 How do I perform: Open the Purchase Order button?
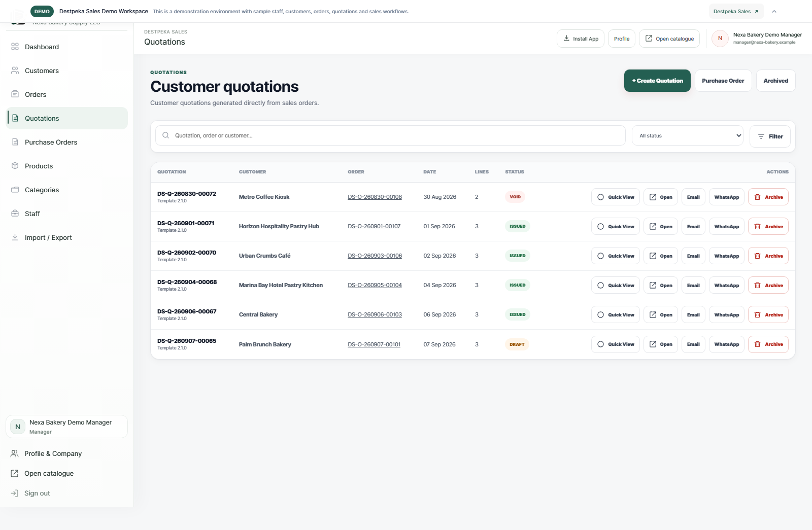723,81
